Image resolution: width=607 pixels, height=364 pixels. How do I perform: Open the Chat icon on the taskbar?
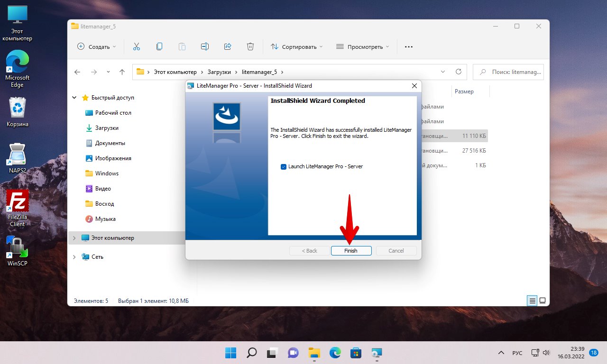(x=293, y=353)
